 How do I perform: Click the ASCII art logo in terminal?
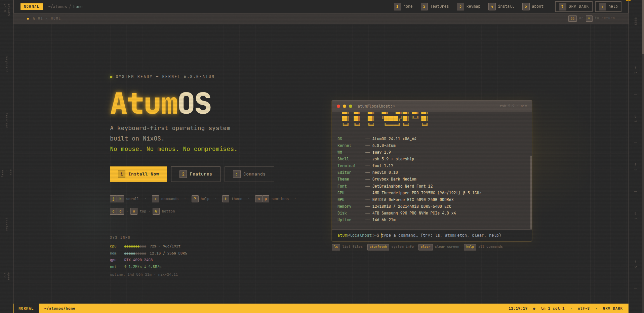point(385,119)
